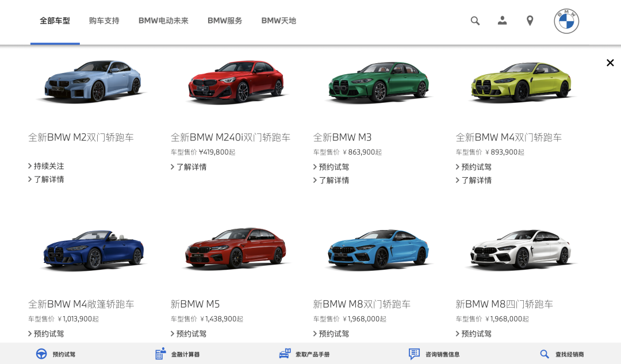This screenshot has height=364, width=621.
Task: Click the magnifier icon for 查找经销商
Action: click(x=545, y=354)
